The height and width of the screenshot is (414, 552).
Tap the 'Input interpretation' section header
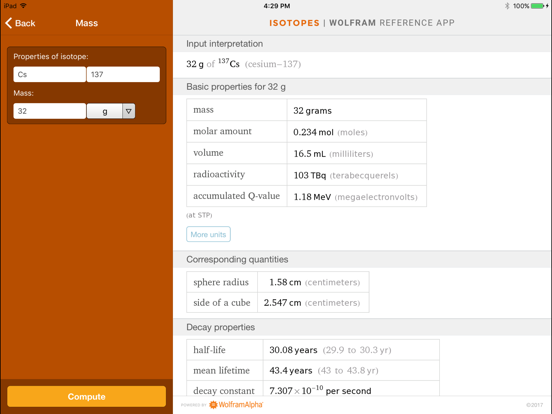225,44
